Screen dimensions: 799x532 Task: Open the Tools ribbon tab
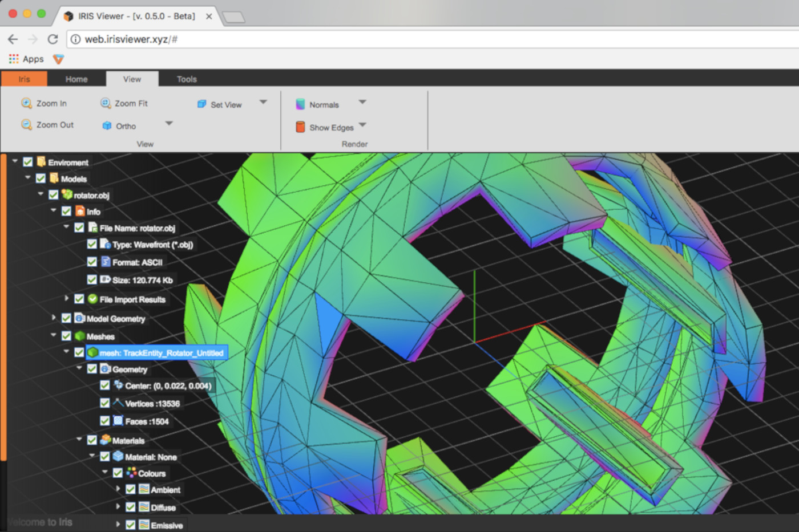[187, 79]
